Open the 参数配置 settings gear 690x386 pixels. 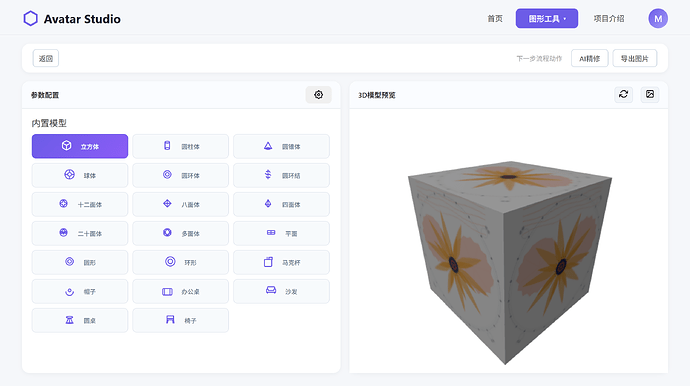click(x=319, y=95)
